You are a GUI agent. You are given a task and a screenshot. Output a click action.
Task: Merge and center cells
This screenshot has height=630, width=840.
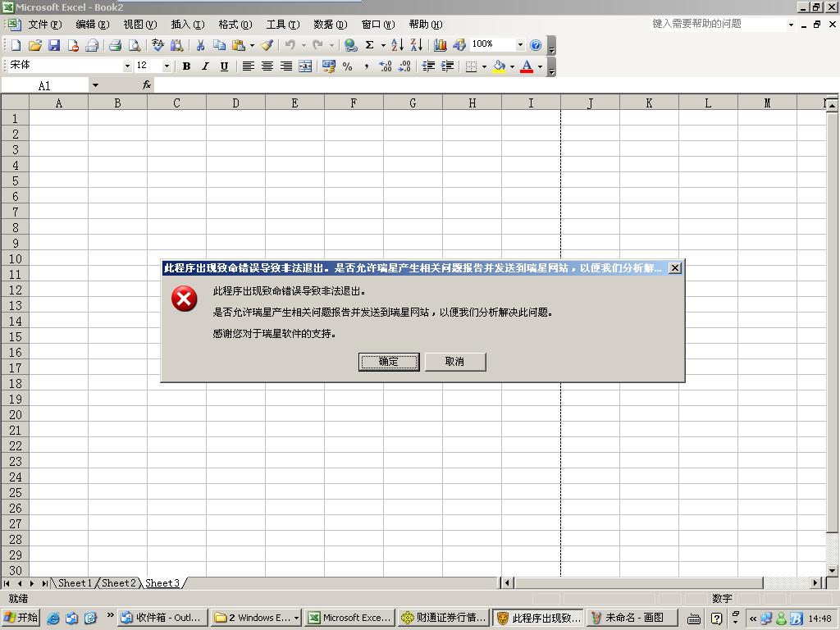coord(305,66)
